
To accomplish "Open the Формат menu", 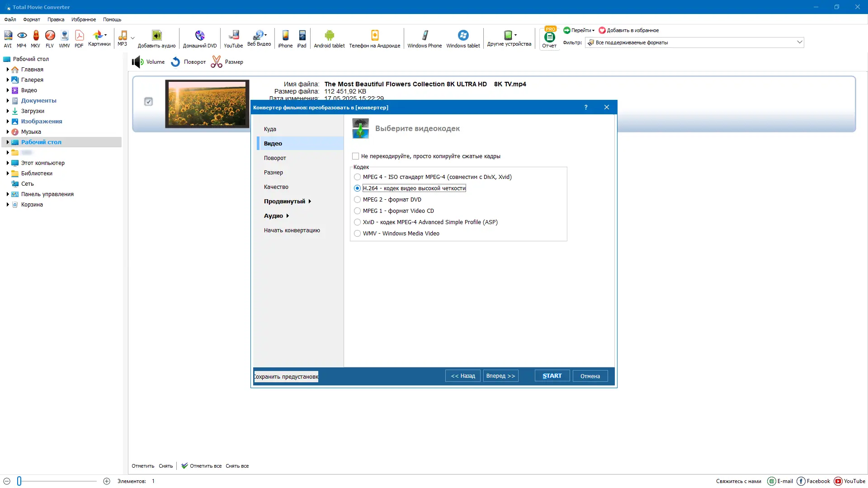I will (32, 19).
